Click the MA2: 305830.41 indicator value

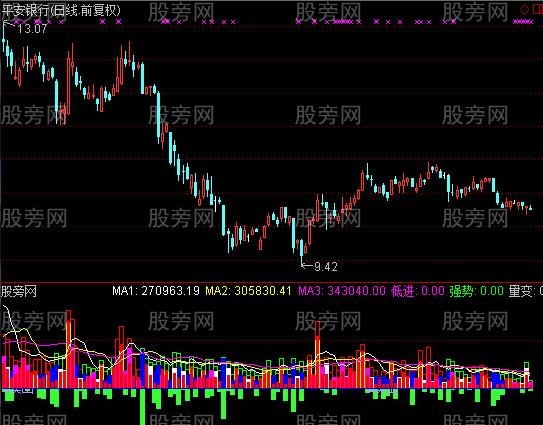[248, 290]
